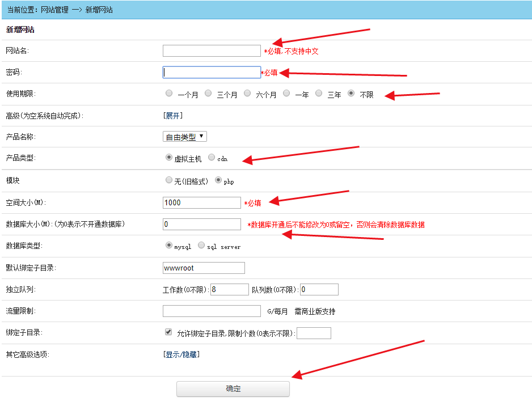Select cdn product type radio button
532x410 pixels.
[212, 158]
